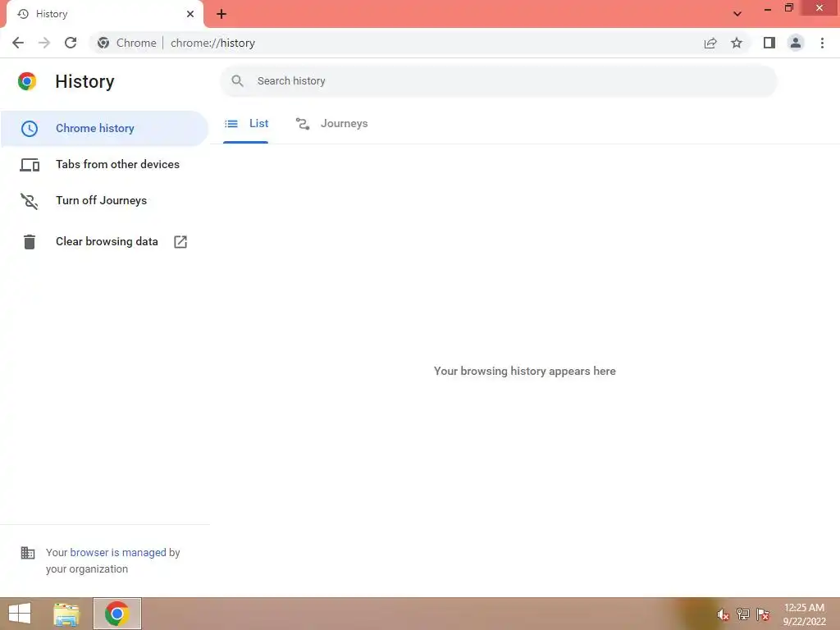
Task: Open a new tab with the plus button
Action: [x=221, y=14]
